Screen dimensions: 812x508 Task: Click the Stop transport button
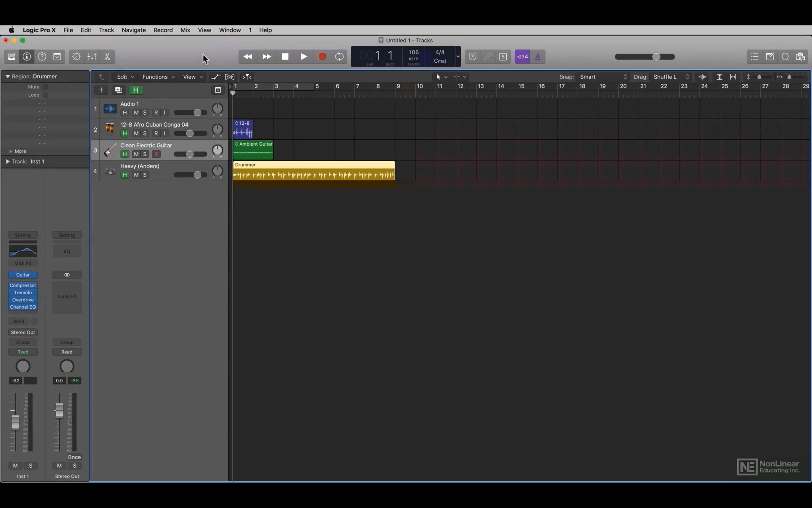(x=285, y=57)
